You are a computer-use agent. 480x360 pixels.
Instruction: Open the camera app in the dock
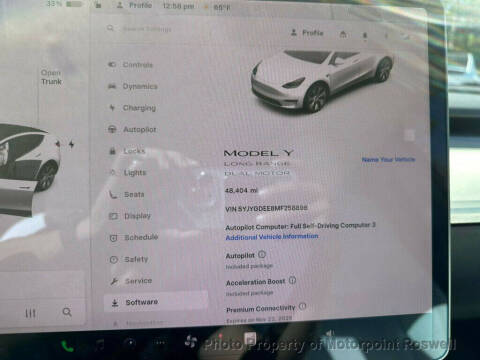point(130,343)
